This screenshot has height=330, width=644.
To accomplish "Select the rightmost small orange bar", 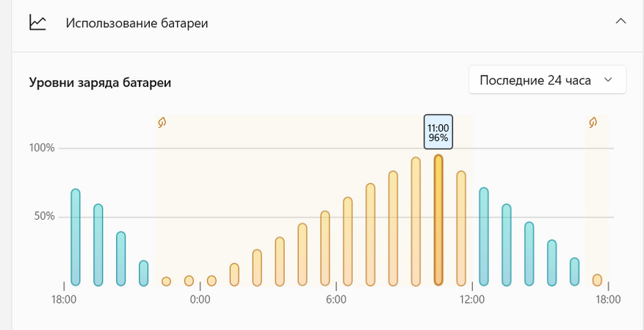I will coord(597,280).
